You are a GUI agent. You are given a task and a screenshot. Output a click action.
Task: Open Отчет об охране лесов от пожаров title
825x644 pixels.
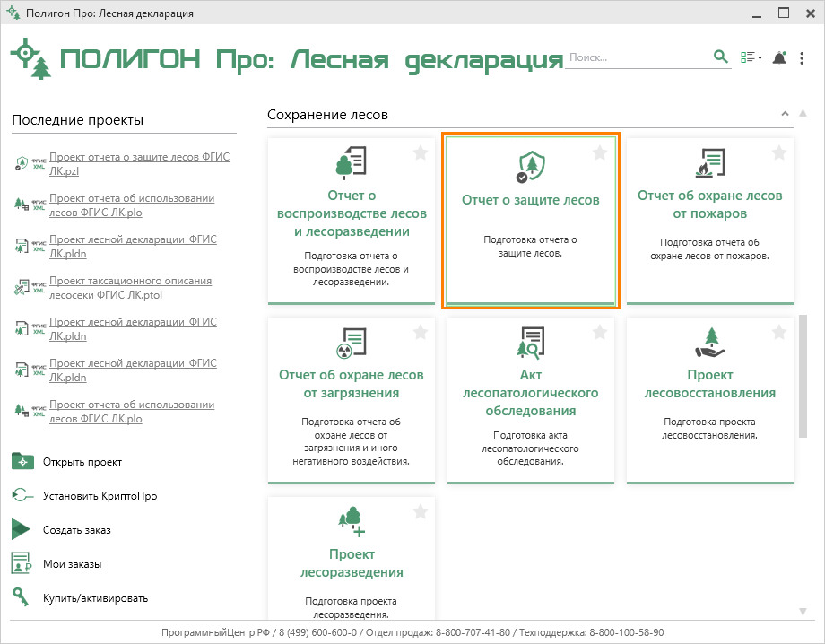pos(710,205)
